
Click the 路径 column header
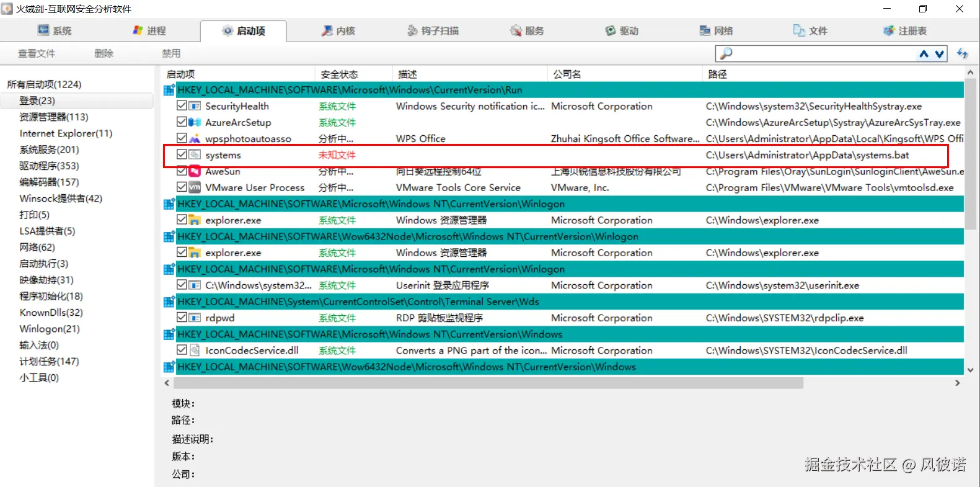tap(717, 74)
